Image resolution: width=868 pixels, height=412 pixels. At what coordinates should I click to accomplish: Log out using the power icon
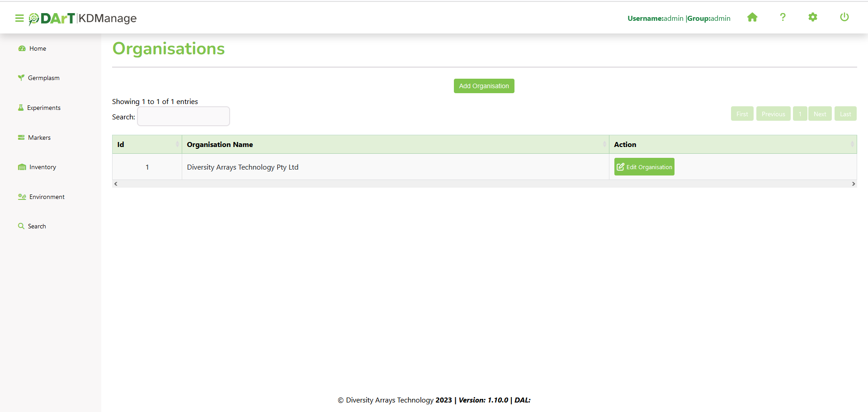click(x=844, y=18)
